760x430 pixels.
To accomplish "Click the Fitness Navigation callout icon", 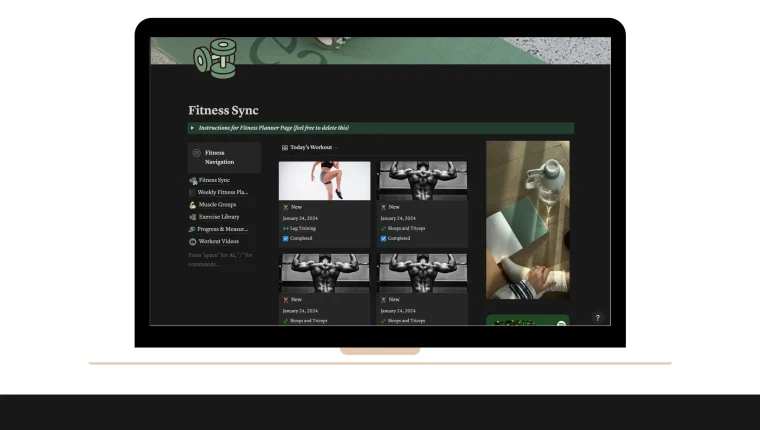I will tap(196, 153).
